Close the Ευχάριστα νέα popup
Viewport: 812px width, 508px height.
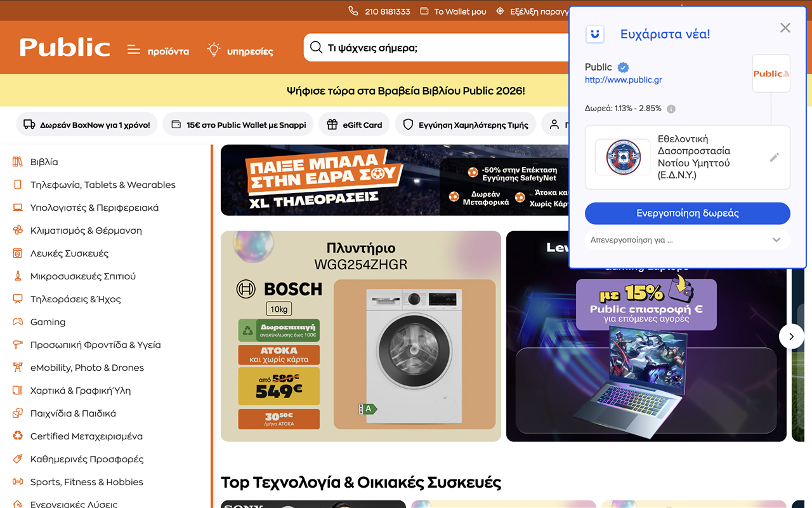(x=785, y=28)
